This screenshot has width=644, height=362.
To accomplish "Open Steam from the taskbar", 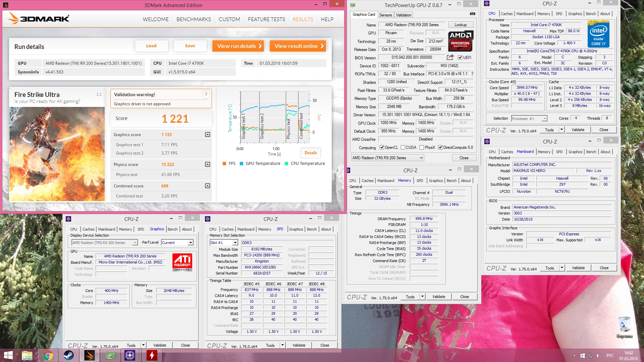I will pos(69,355).
